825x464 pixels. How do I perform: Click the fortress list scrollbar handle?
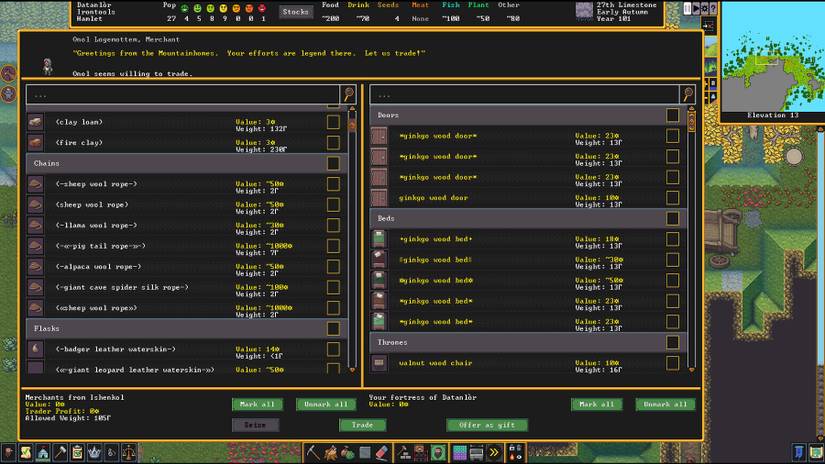(x=691, y=122)
